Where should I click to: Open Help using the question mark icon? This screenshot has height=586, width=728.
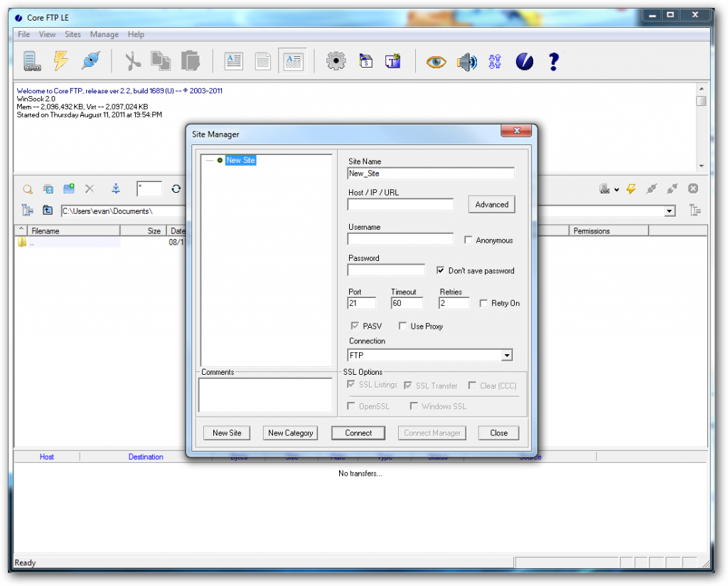[554, 62]
